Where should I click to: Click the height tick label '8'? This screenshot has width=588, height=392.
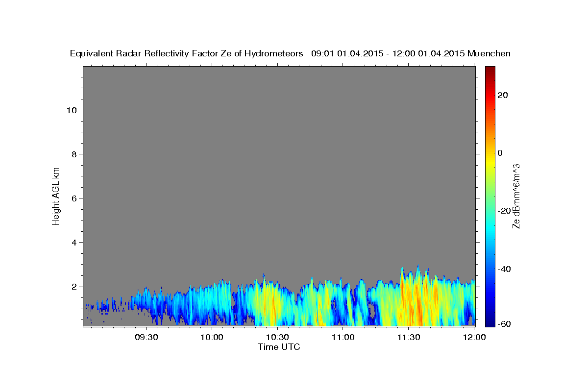pyautogui.click(x=74, y=154)
